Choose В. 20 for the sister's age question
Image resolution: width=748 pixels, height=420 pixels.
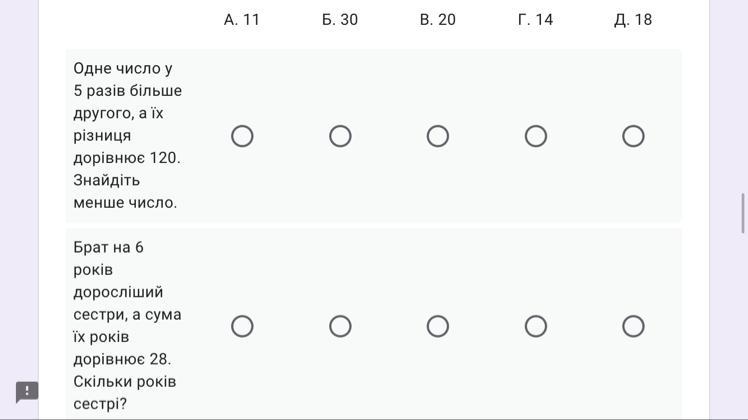[437, 326]
